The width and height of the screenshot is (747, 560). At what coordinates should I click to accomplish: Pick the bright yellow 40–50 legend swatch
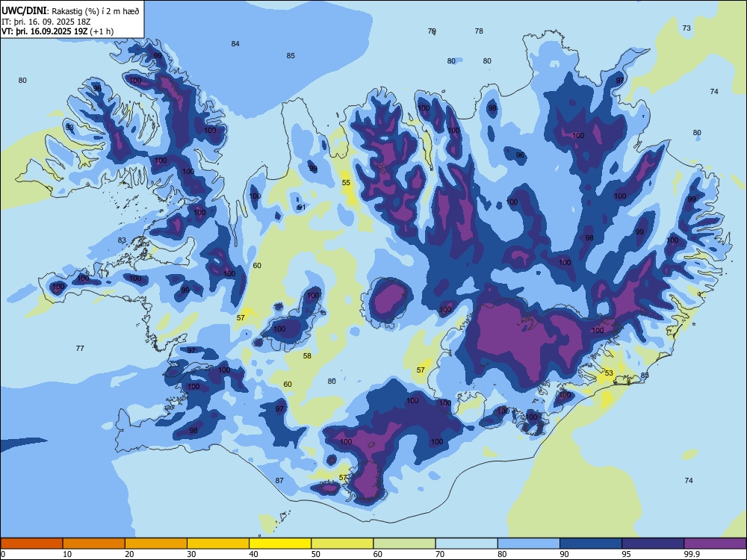tap(280, 544)
